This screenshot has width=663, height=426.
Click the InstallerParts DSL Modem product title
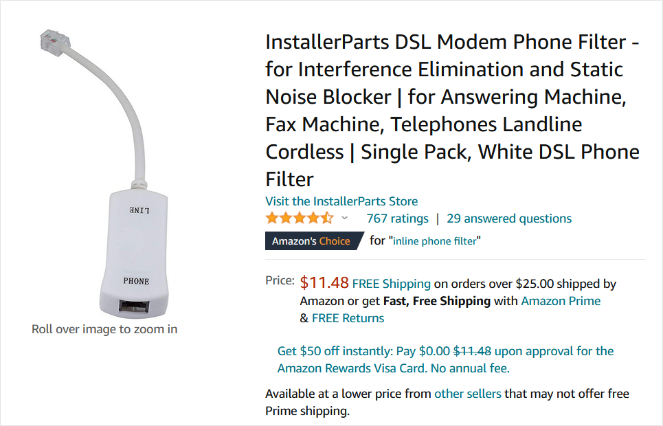tap(445, 110)
